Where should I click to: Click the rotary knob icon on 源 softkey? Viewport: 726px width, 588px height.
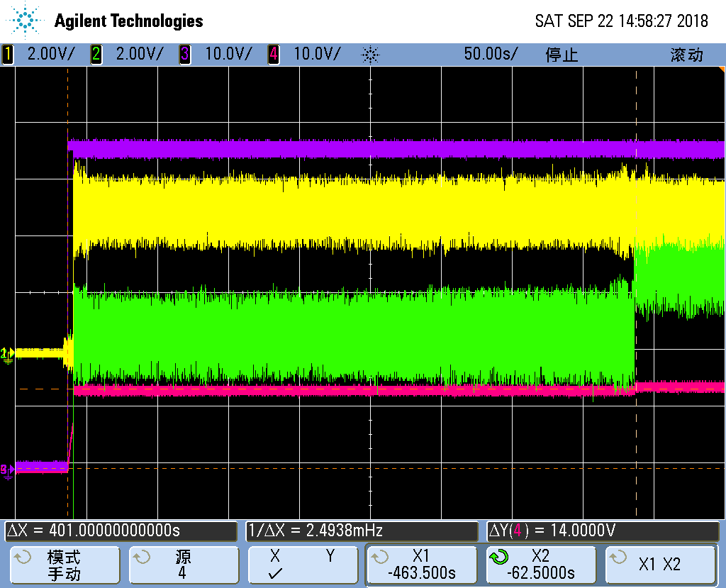[142, 557]
